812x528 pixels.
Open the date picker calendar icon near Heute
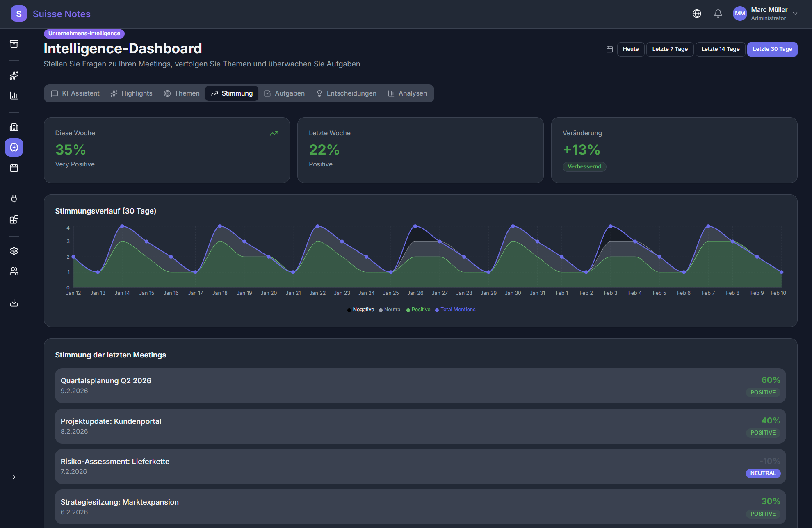(x=609, y=49)
